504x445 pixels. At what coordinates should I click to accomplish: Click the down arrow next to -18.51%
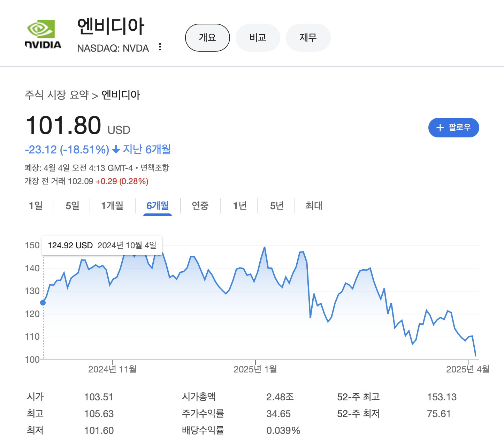coord(116,150)
